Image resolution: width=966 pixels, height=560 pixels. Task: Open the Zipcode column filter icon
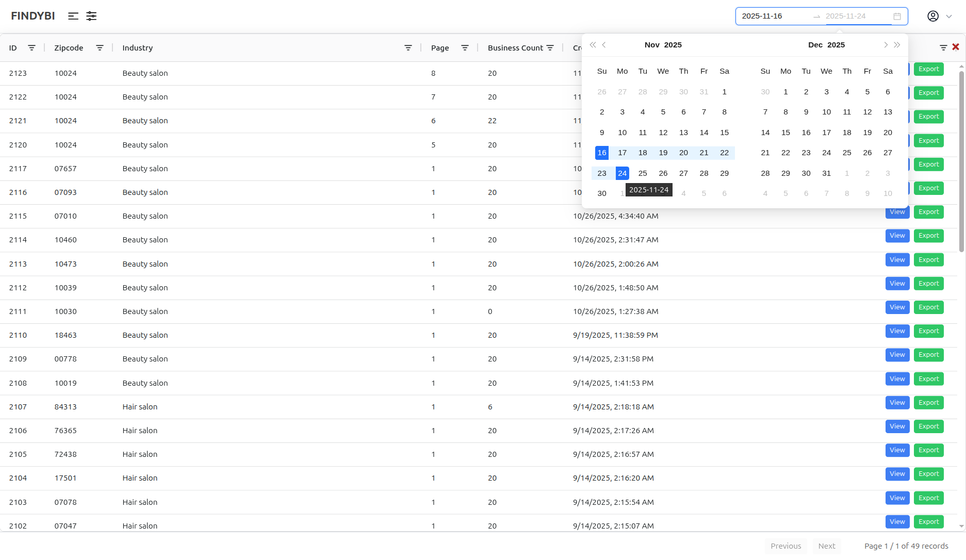100,47
